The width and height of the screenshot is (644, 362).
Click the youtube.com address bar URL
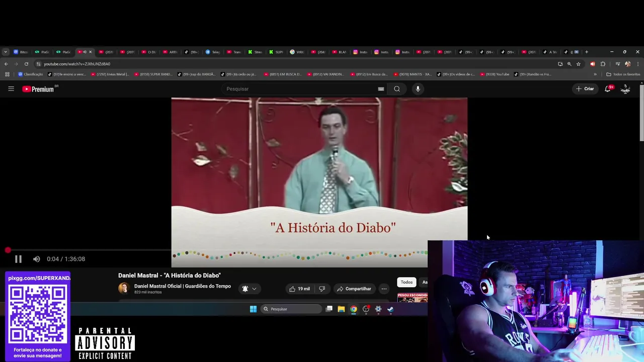[x=76, y=64]
